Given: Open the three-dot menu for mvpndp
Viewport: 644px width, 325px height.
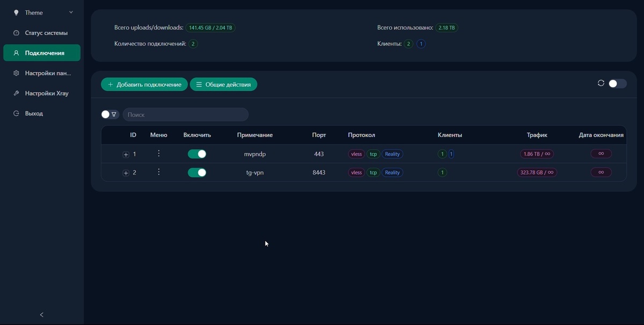Looking at the screenshot, I should coord(159,154).
